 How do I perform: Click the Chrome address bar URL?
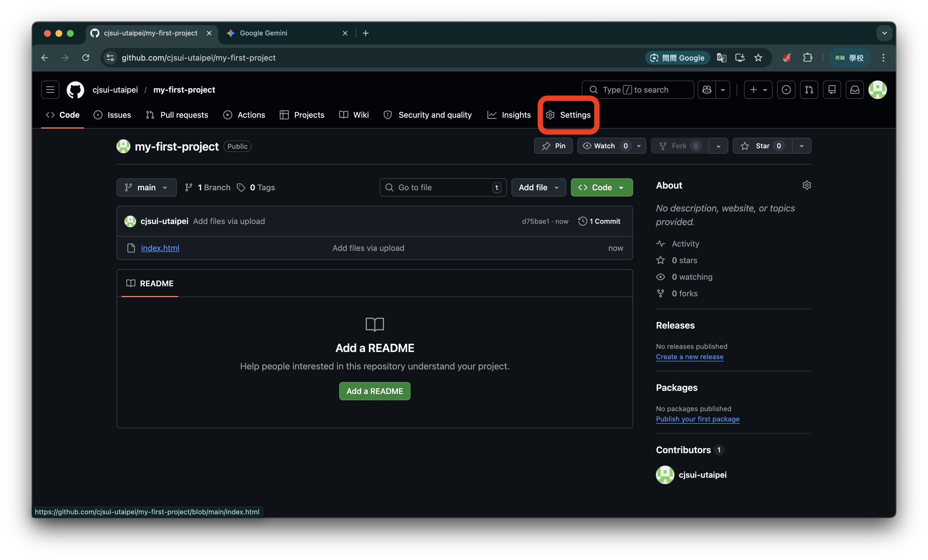(199, 58)
